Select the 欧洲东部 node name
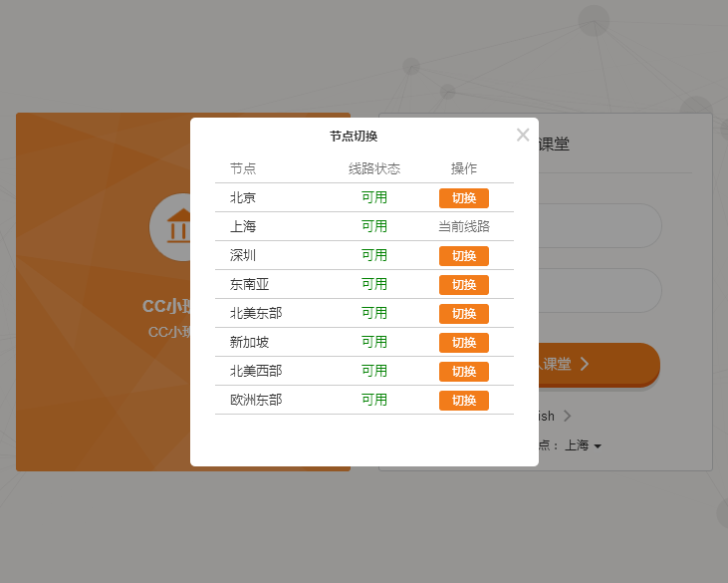Screen dimensions: 728x583 [x=256, y=401]
